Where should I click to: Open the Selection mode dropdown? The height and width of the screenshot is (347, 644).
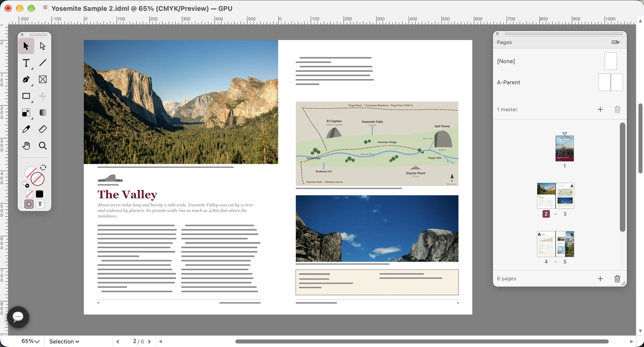[x=64, y=342]
